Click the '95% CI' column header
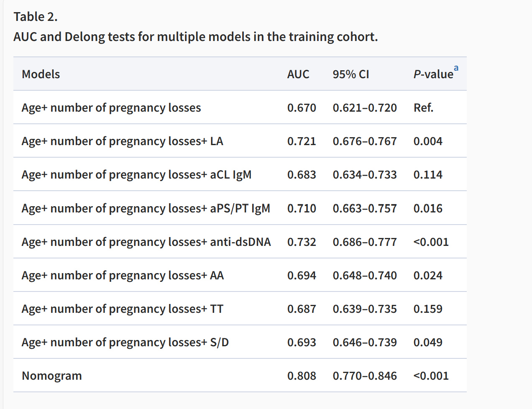Viewport: 532px width, 409px height. (351, 74)
